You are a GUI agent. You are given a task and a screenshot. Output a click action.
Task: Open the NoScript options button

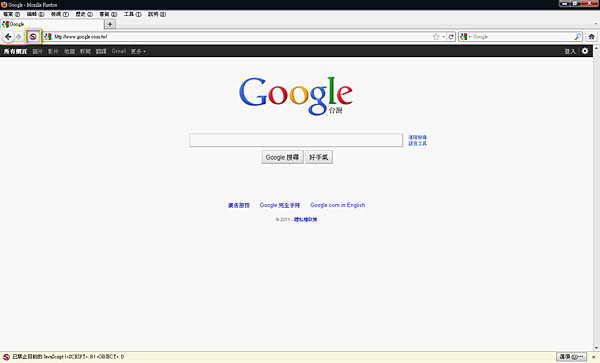[571, 357]
